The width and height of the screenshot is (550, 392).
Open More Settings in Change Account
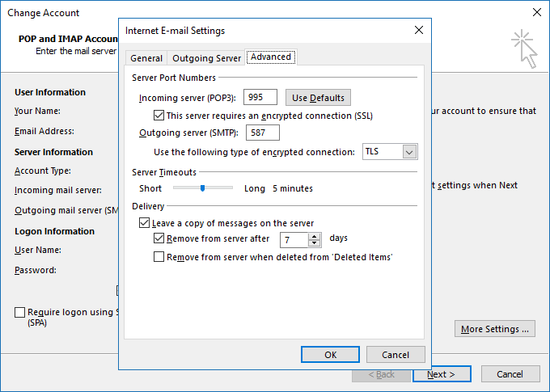coord(494,329)
